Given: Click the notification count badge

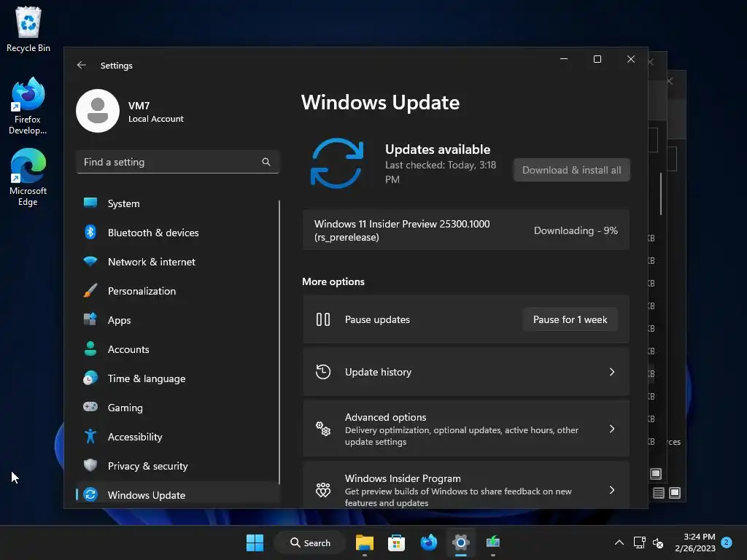Looking at the screenshot, I should [727, 542].
